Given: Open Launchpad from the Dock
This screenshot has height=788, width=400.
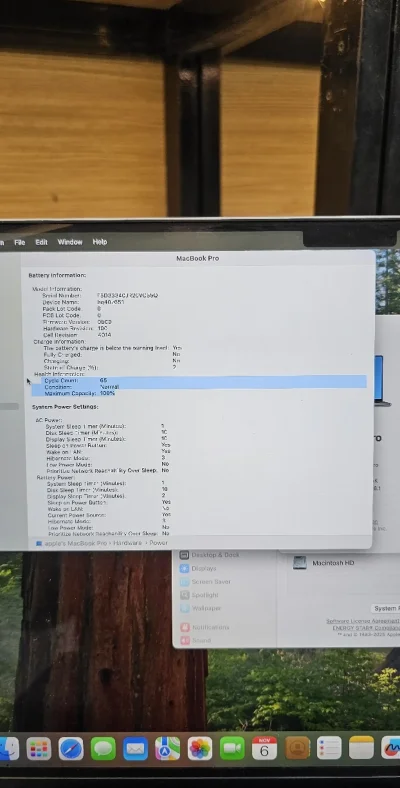Looking at the screenshot, I should [39, 749].
